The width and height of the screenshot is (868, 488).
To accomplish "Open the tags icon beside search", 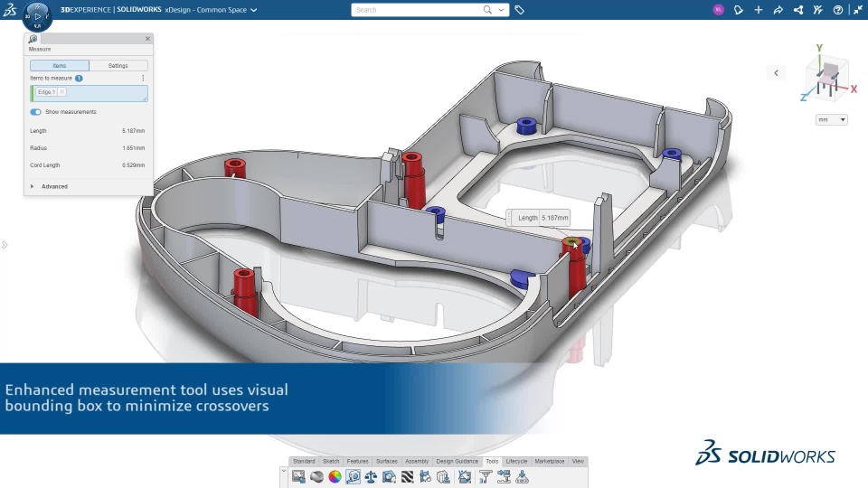I will coord(519,10).
